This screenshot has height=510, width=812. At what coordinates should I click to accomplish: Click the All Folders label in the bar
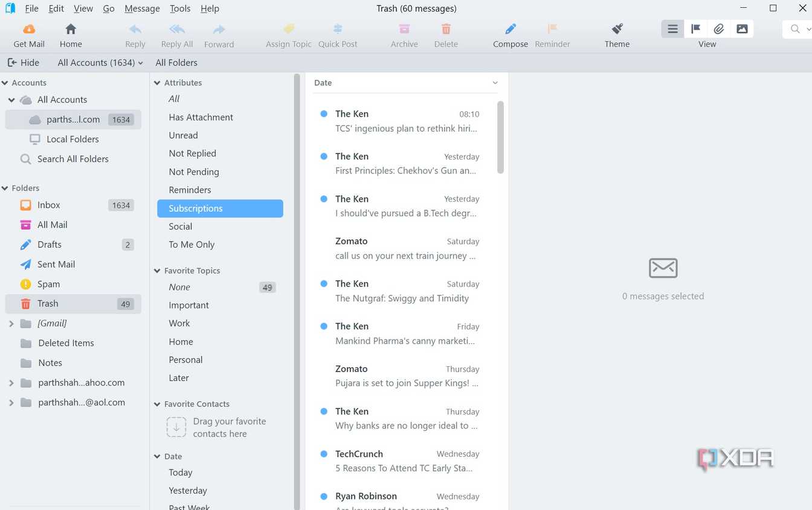176,63
